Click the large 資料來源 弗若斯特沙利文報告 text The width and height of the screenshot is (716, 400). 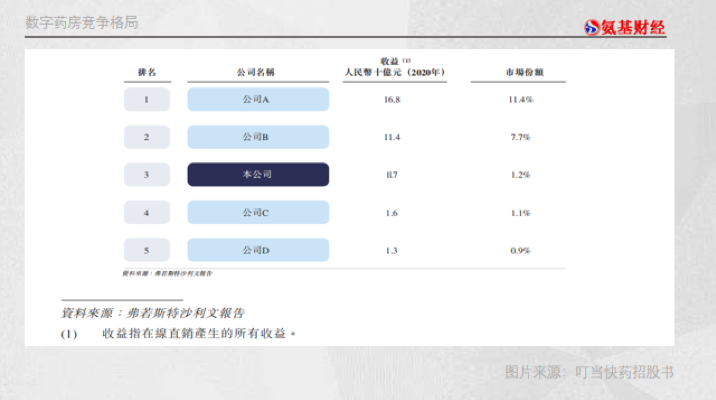[153, 313]
